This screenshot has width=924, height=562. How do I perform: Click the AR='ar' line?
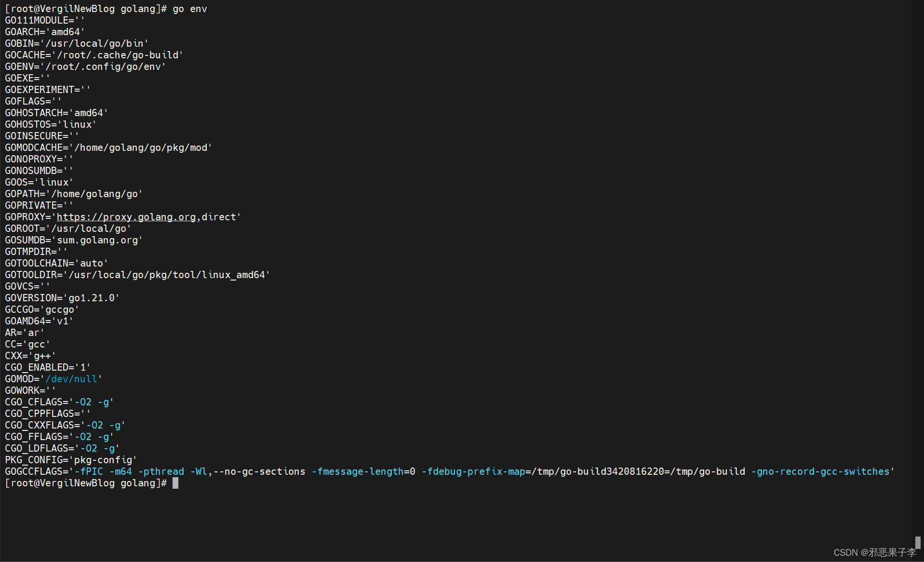click(x=25, y=333)
